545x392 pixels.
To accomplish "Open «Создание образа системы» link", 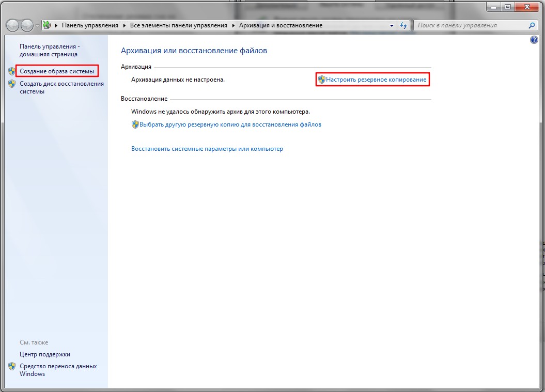I will [x=57, y=71].
